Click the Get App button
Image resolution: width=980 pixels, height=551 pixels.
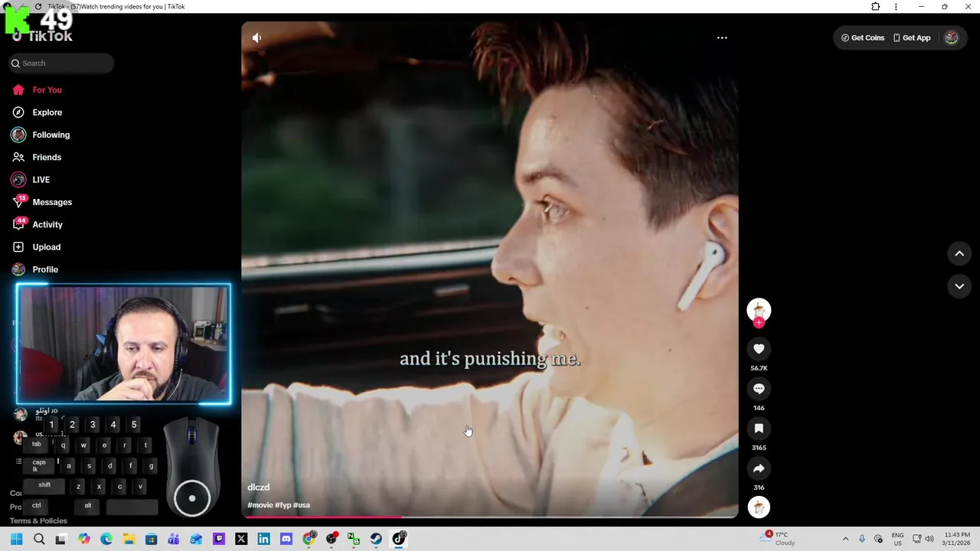point(912,37)
